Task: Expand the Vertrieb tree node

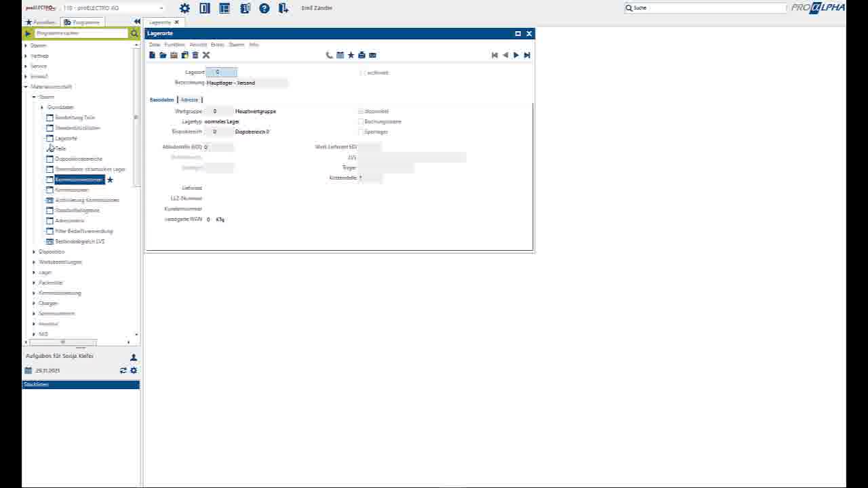Action: pos(26,56)
